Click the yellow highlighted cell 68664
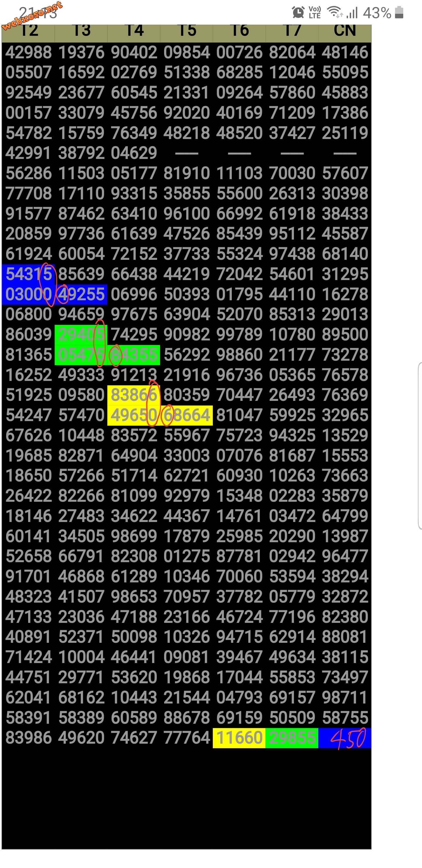The height and width of the screenshot is (868, 422). tap(187, 415)
